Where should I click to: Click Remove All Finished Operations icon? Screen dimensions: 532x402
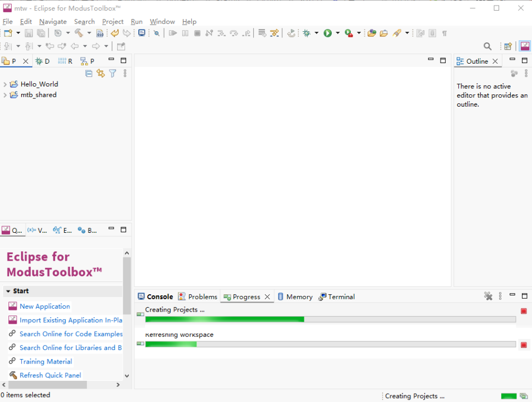point(488,296)
